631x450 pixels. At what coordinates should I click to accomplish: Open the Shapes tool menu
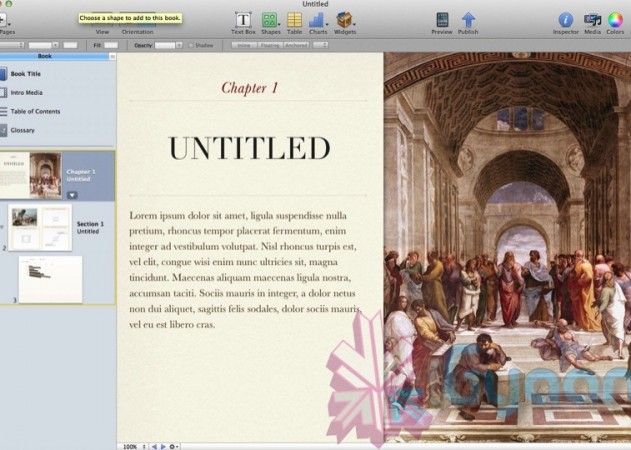(270, 19)
